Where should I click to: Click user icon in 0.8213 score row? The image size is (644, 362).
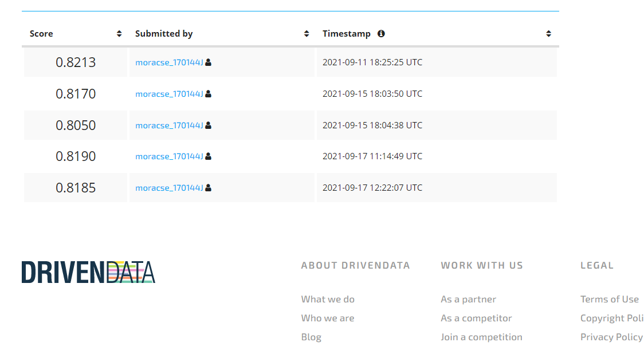point(208,62)
